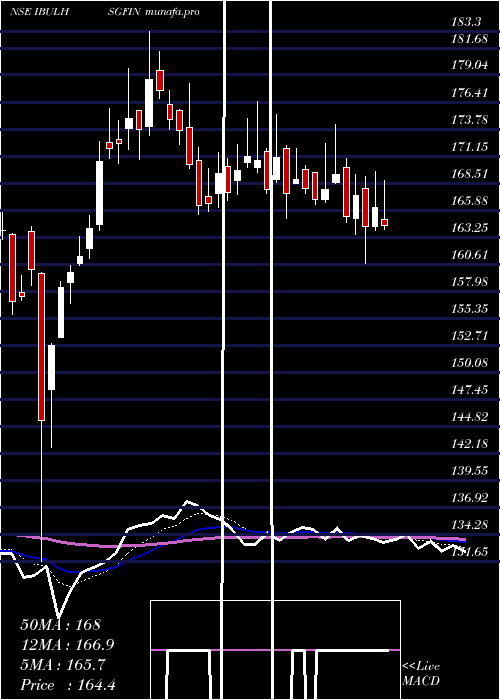500x700 pixels.
Task: Click the 155.35 price axis label
Action: [x=469, y=308]
